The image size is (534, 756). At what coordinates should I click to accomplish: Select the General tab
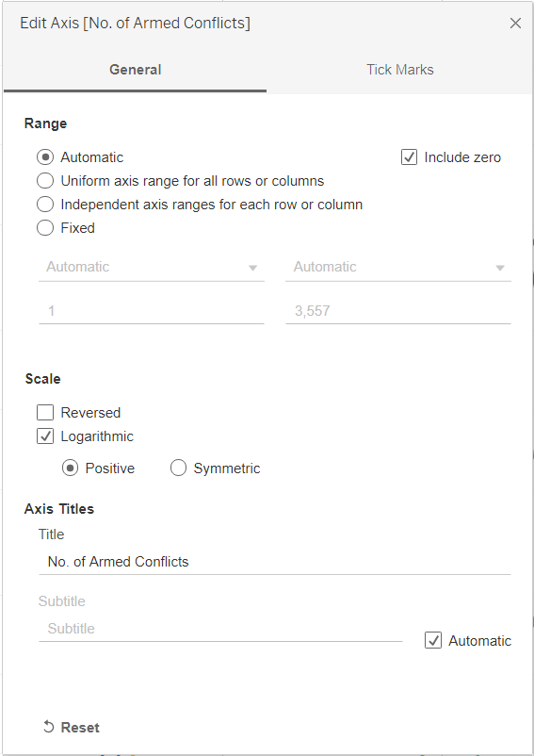click(135, 70)
